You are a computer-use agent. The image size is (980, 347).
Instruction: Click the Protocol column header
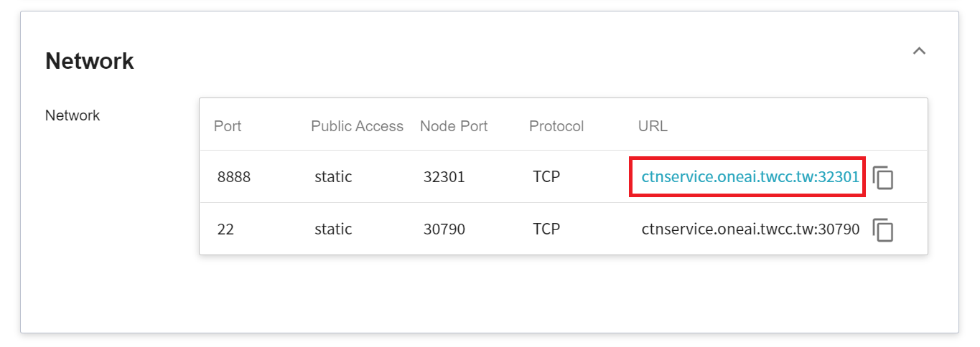[556, 126]
